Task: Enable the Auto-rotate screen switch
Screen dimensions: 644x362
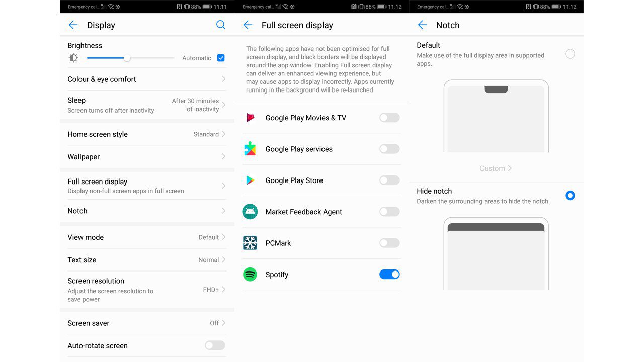Action: coord(215,345)
